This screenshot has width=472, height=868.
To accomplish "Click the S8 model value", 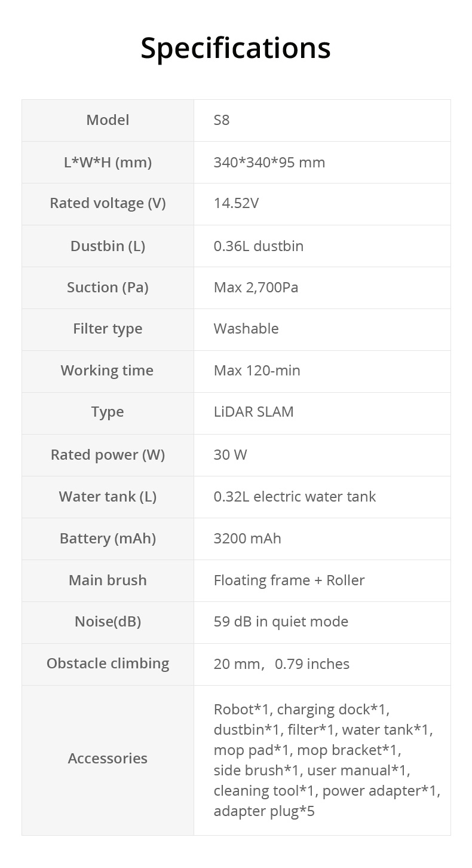I will (222, 120).
